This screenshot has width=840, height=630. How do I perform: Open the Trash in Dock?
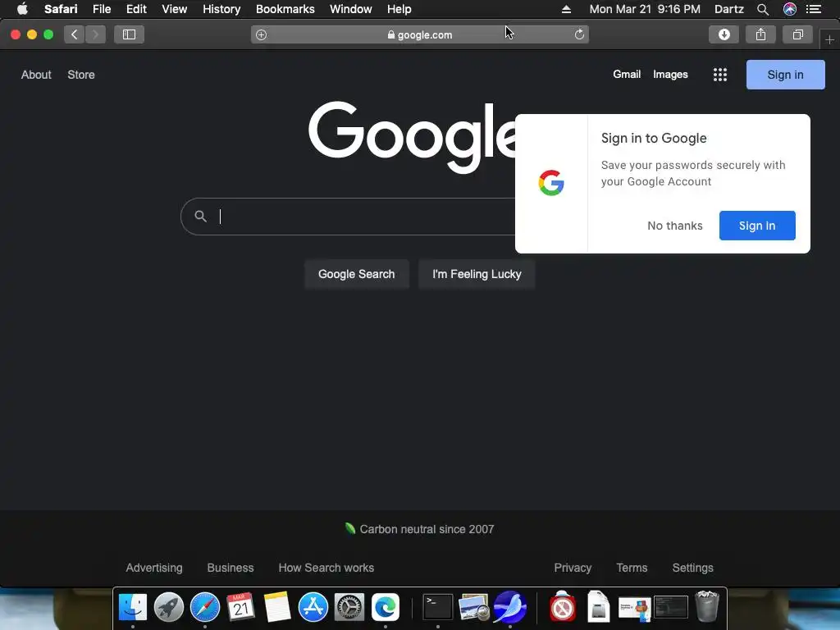(707, 606)
